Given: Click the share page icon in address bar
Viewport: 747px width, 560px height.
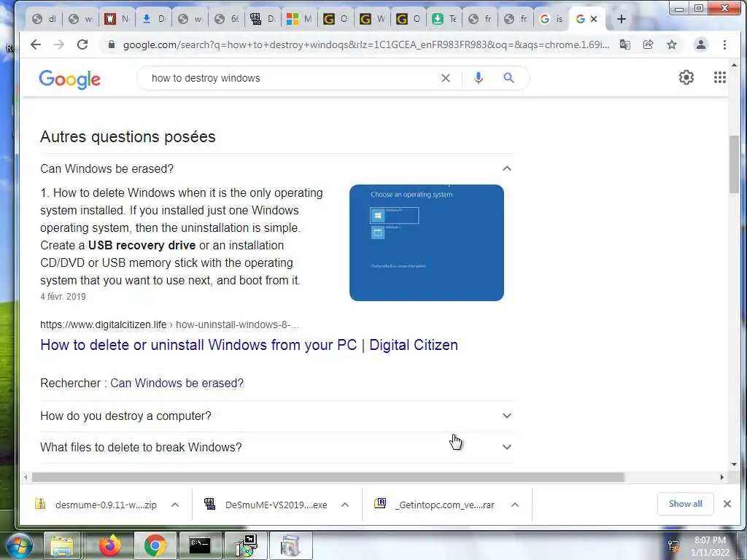Looking at the screenshot, I should tap(648, 44).
